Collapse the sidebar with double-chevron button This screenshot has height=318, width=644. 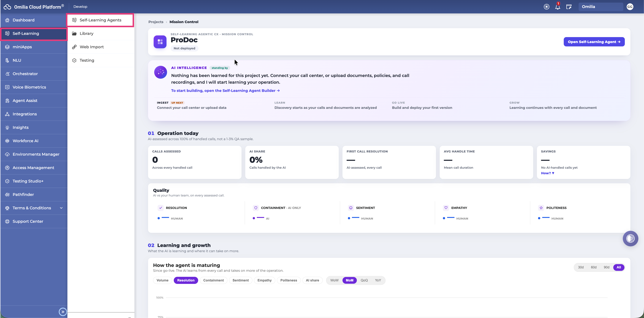63,312
